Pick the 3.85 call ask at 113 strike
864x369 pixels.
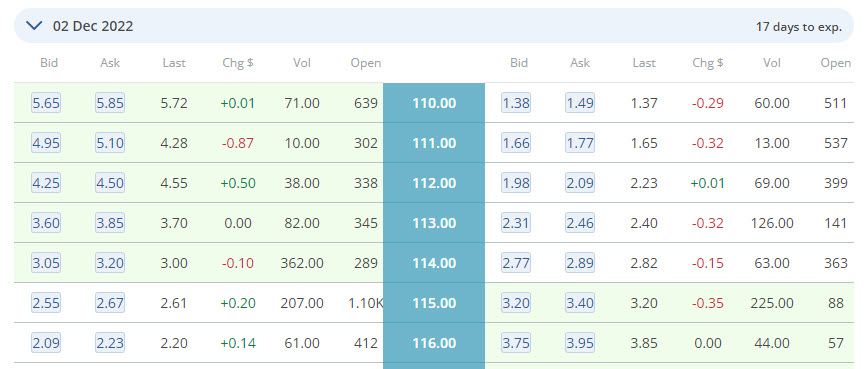[110, 223]
